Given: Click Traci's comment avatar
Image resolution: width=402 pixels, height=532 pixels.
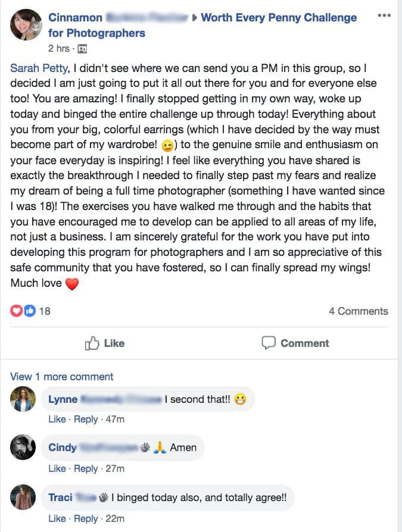Looking at the screenshot, I should 23,497.
